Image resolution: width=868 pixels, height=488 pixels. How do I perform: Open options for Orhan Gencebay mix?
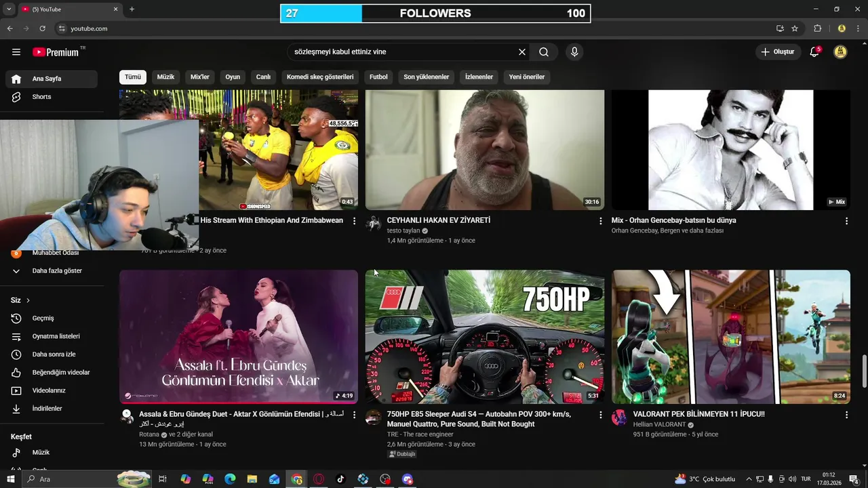tap(846, 221)
